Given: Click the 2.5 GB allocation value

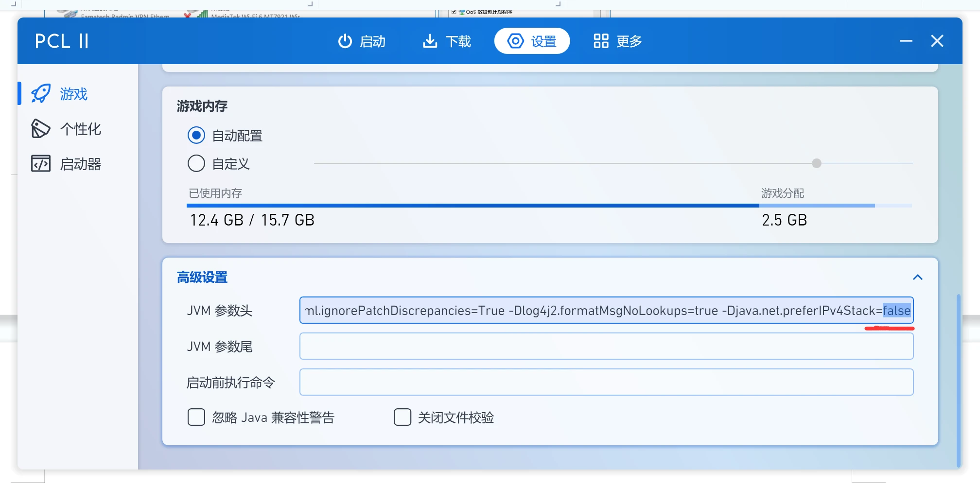Looking at the screenshot, I should point(784,220).
